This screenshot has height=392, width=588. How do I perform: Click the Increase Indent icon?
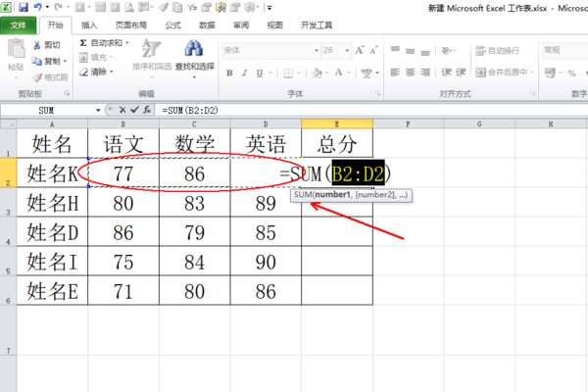[x=461, y=72]
